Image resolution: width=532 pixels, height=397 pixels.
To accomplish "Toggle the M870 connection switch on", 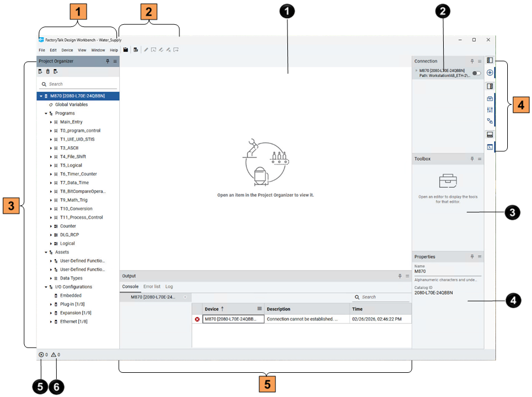I will point(476,73).
